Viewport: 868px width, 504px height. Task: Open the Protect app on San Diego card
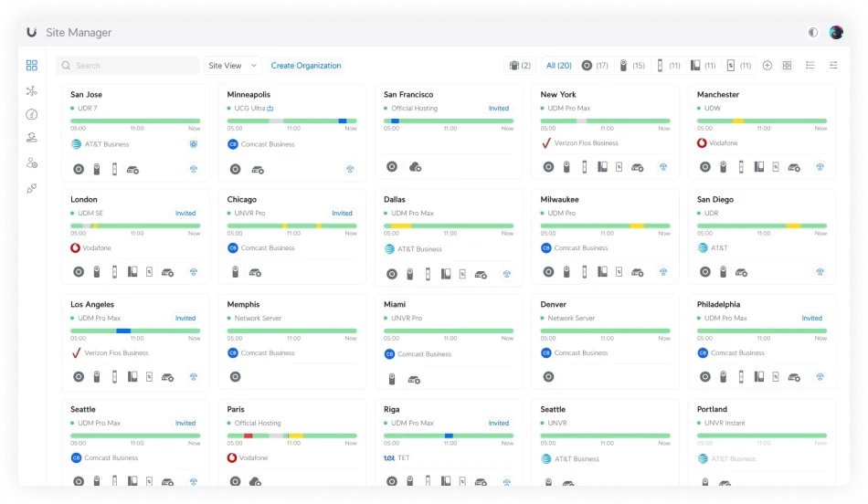723,272
